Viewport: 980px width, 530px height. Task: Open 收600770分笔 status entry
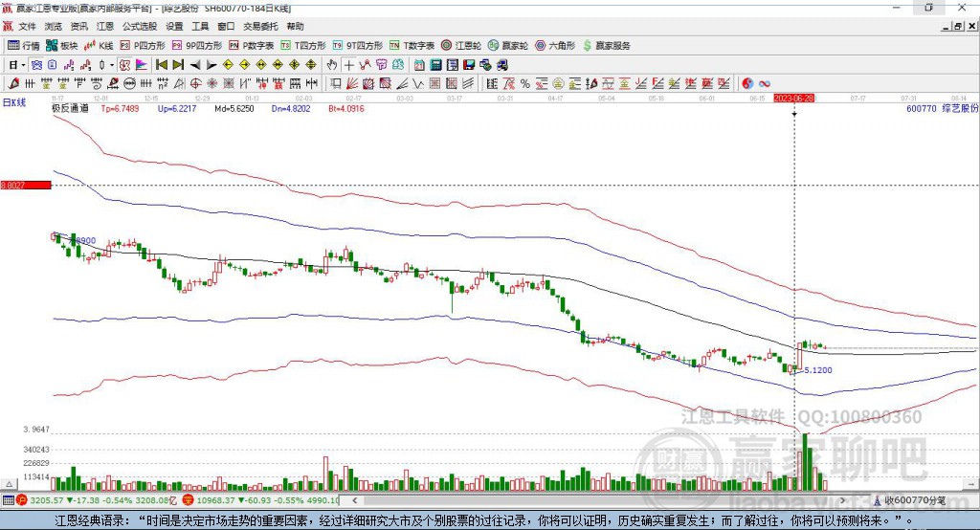pyautogui.click(x=909, y=500)
